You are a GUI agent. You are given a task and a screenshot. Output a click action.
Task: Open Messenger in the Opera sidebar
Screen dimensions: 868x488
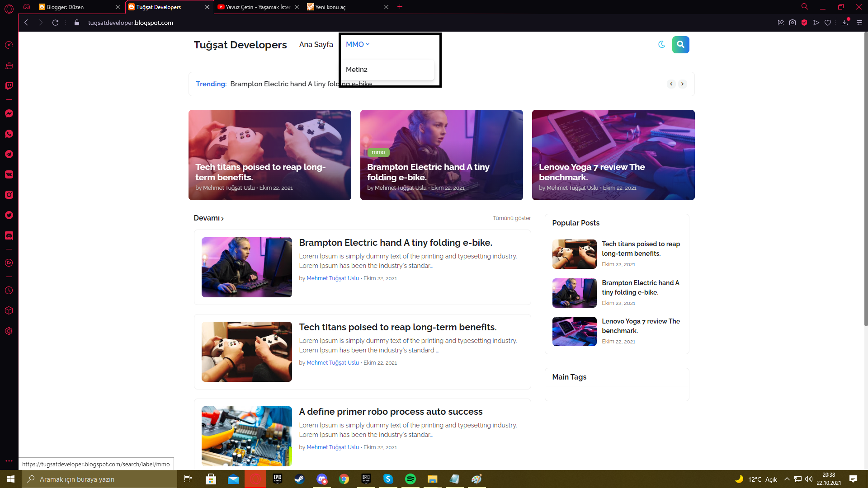(9, 113)
